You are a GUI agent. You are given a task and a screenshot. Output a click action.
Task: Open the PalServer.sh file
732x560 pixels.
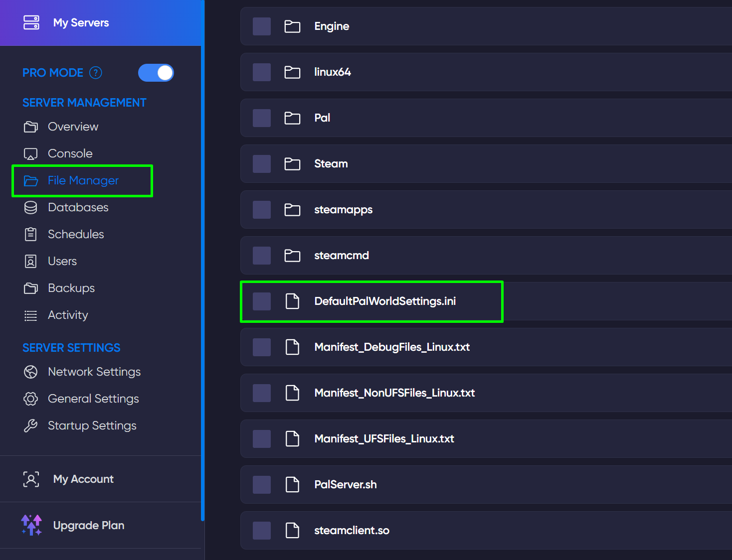[346, 484]
